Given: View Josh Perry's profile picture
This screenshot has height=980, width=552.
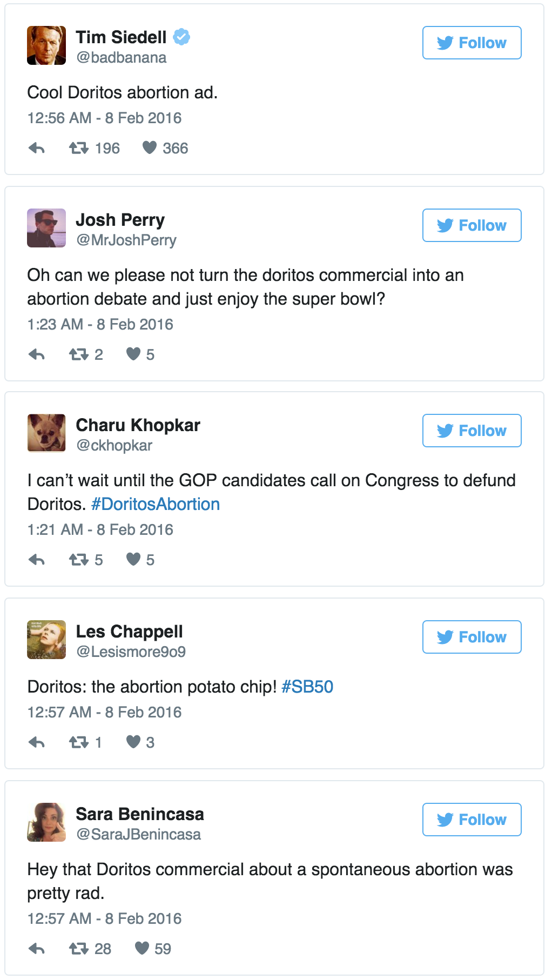Looking at the screenshot, I should [x=46, y=228].
